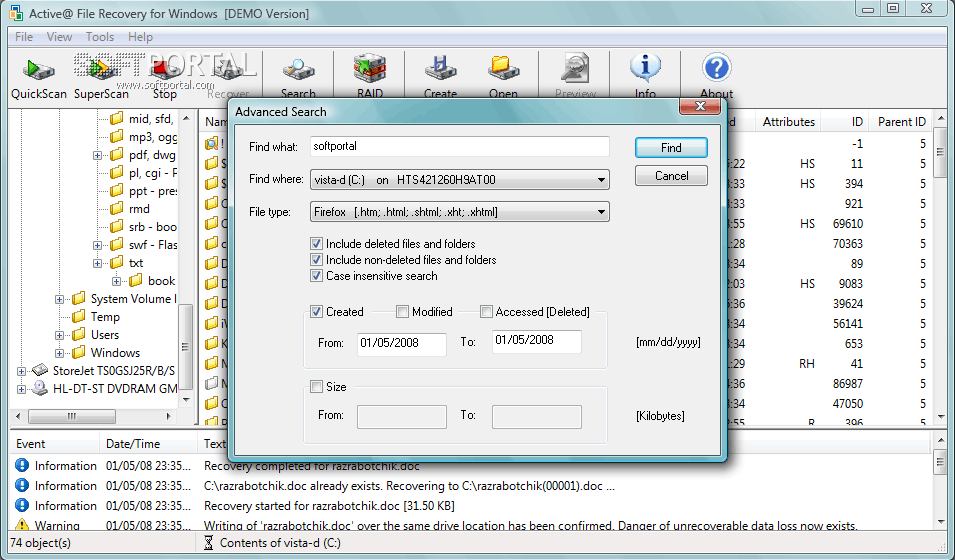The height and width of the screenshot is (560, 955).
Task: Expand the StoreJet drive node
Action: coord(21,371)
